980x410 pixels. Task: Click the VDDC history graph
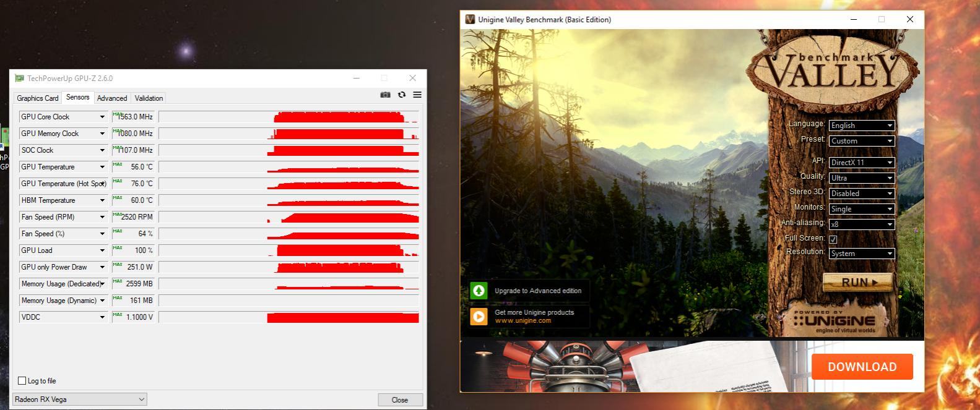(289, 317)
